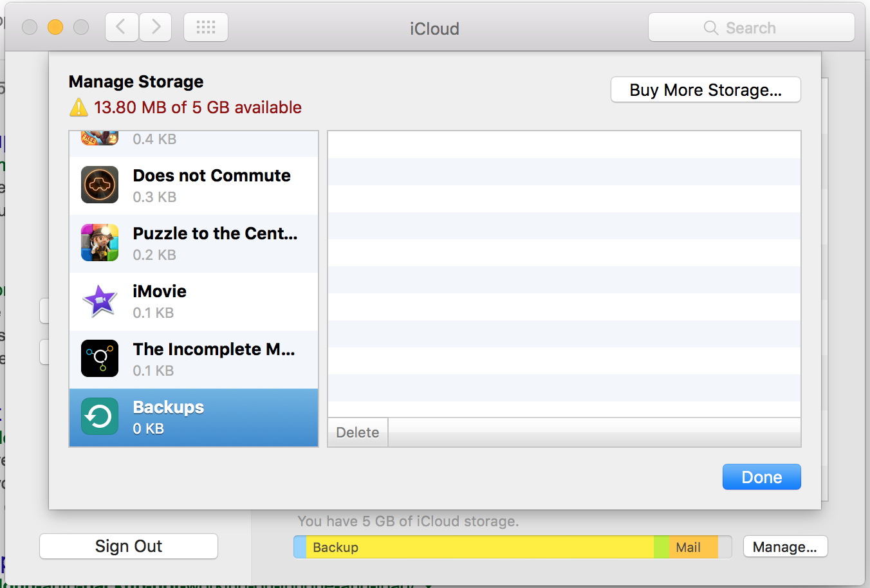Click the 0.2 KB size label
This screenshot has height=588, width=870.
click(x=154, y=255)
